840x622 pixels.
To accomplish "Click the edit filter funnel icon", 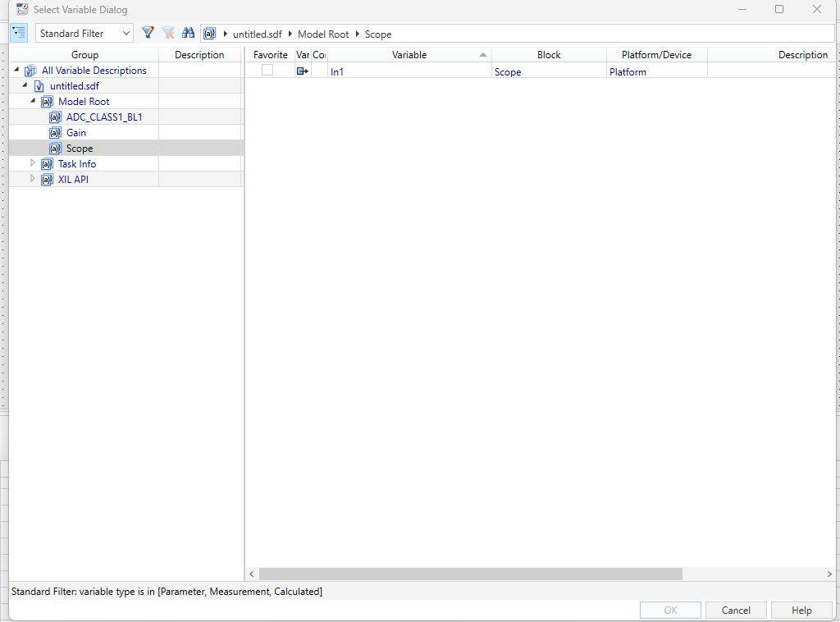I will point(148,33).
